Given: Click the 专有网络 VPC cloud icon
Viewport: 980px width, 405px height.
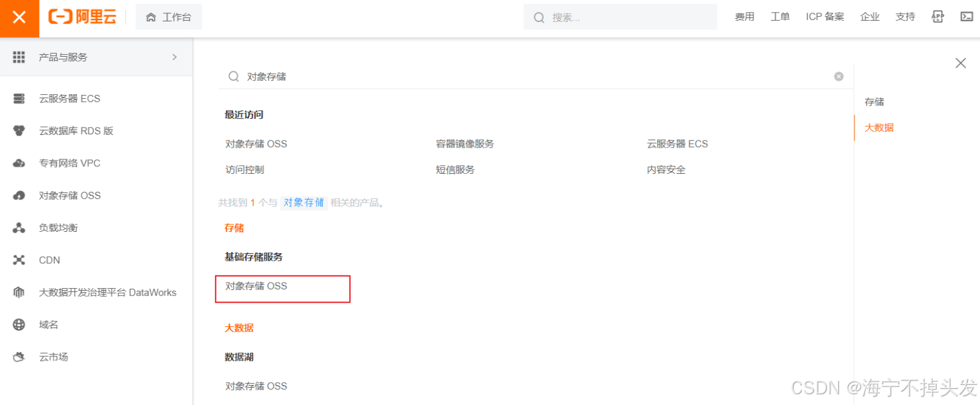Looking at the screenshot, I should [x=19, y=163].
